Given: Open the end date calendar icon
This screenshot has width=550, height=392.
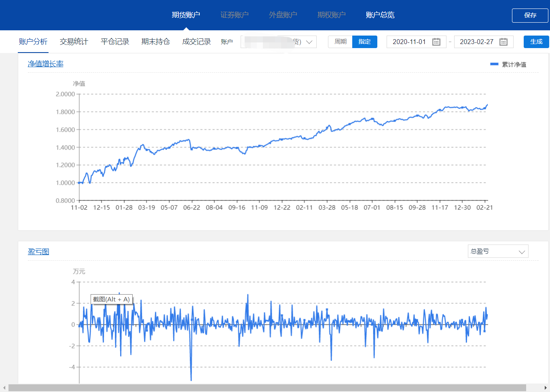Looking at the screenshot, I should (x=503, y=42).
